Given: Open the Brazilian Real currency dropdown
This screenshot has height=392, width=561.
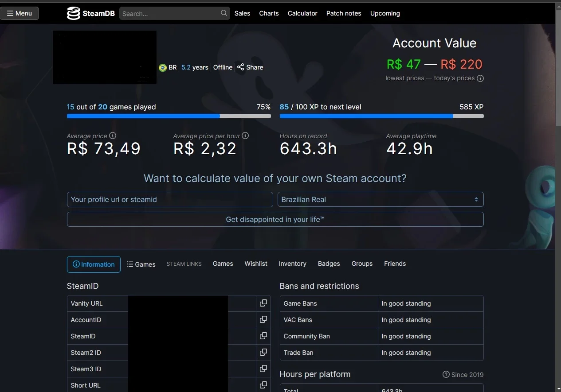Looking at the screenshot, I should point(381,199).
